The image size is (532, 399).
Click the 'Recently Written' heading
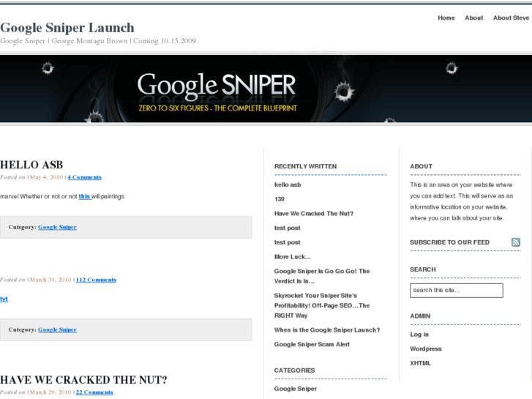(305, 166)
